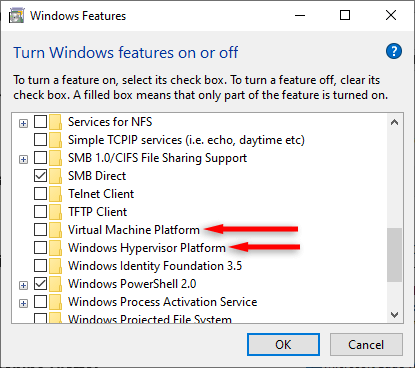This screenshot has width=415, height=368.
Task: Click the folder icon beside Simple TCPIP services
Action: coord(55,140)
